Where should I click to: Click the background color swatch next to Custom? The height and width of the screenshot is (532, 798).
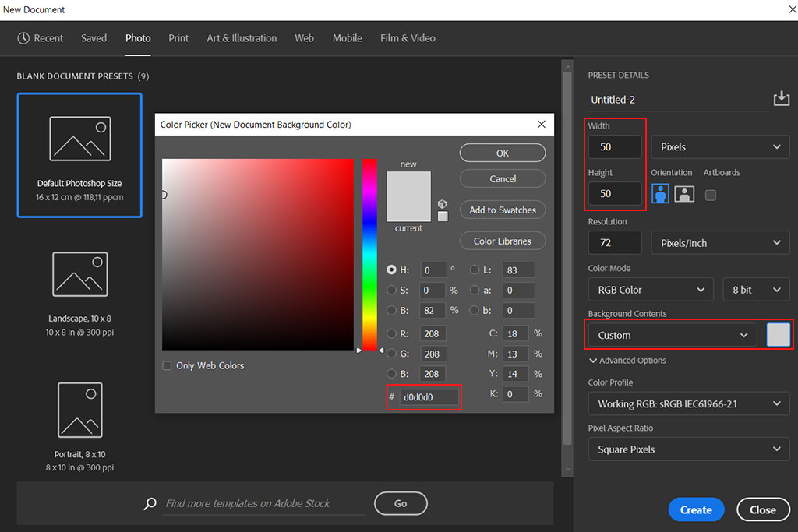(x=779, y=335)
